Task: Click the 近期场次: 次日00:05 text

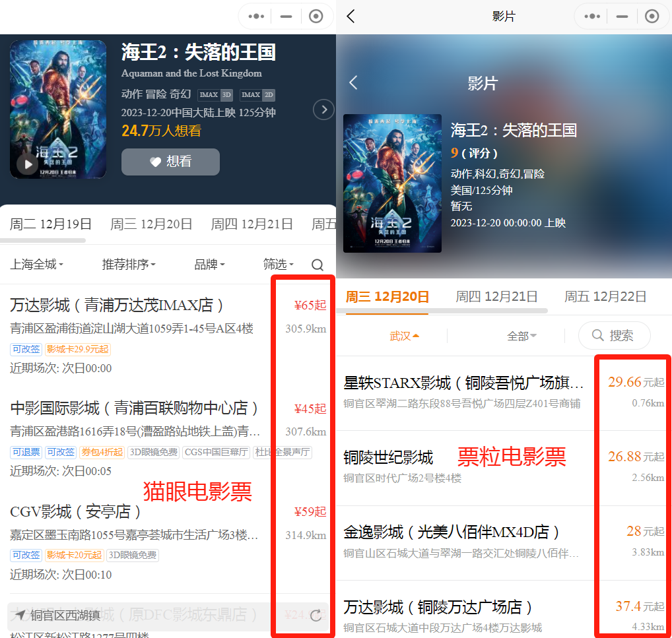Action: pyautogui.click(x=61, y=471)
